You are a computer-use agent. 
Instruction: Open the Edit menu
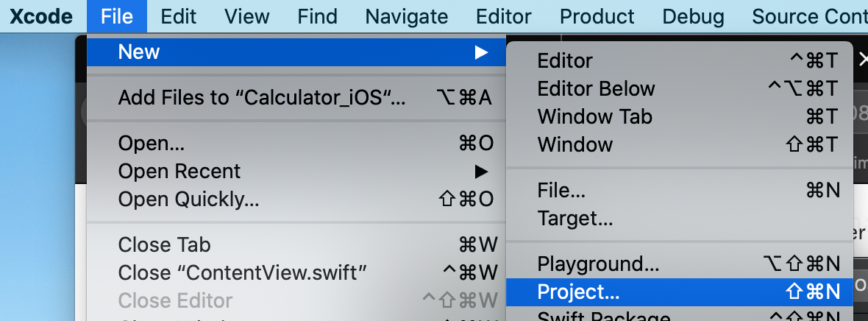(x=178, y=16)
